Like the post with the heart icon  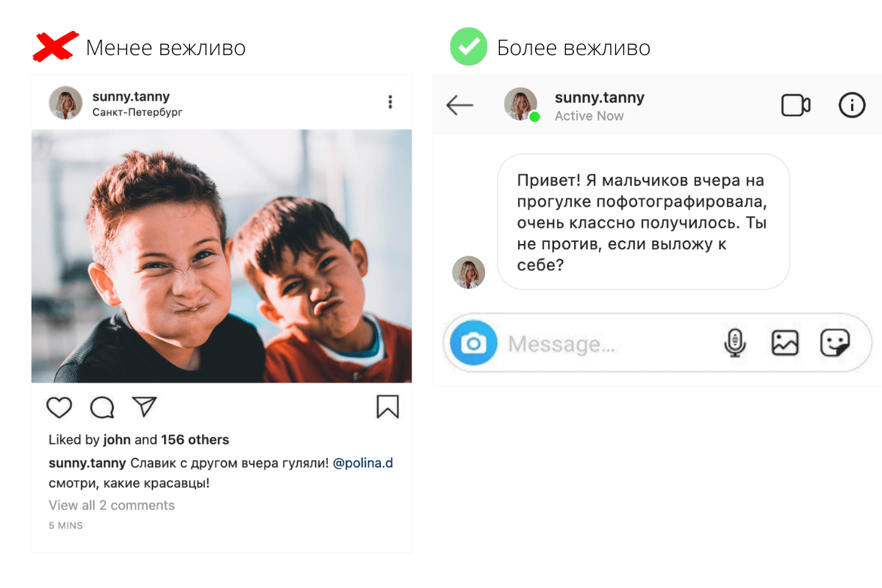[60, 407]
